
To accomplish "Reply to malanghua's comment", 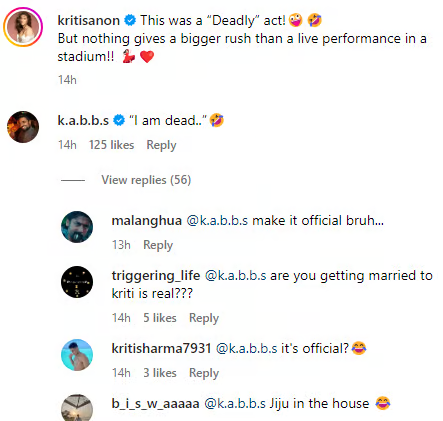I will (158, 245).
